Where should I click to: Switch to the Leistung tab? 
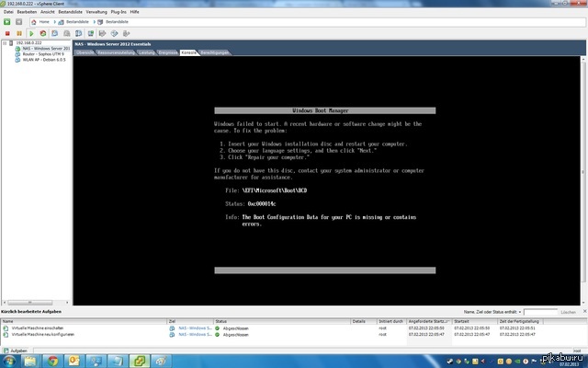[147, 52]
